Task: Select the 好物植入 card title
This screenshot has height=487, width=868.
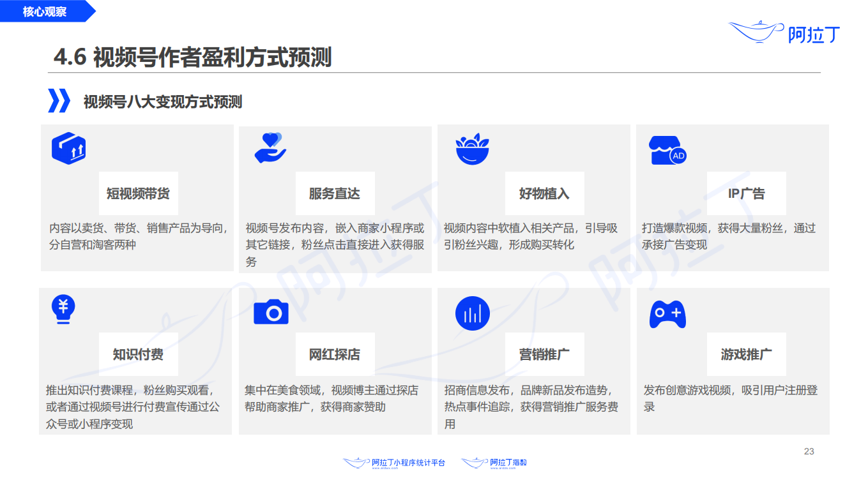Action: (544, 193)
